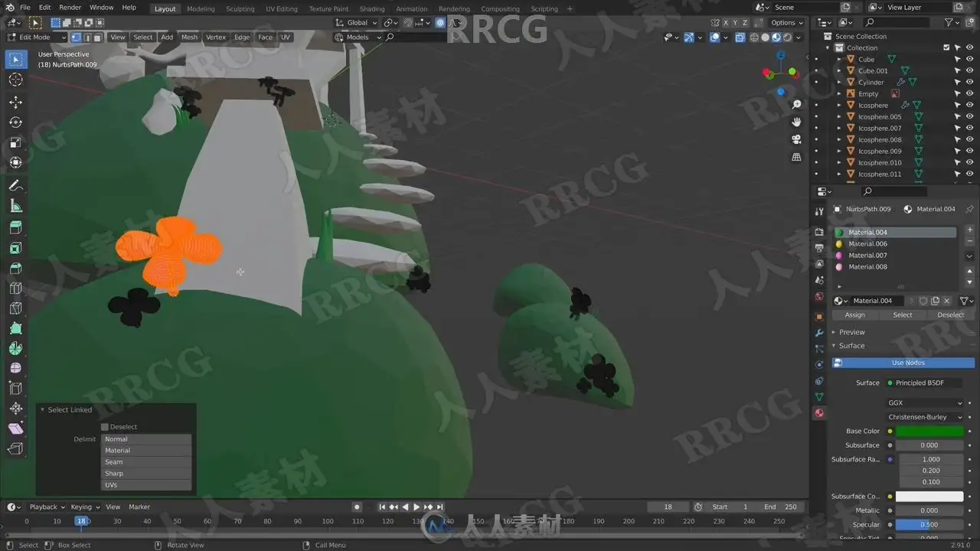Open the Render properties tab
The image size is (980, 551).
click(819, 232)
